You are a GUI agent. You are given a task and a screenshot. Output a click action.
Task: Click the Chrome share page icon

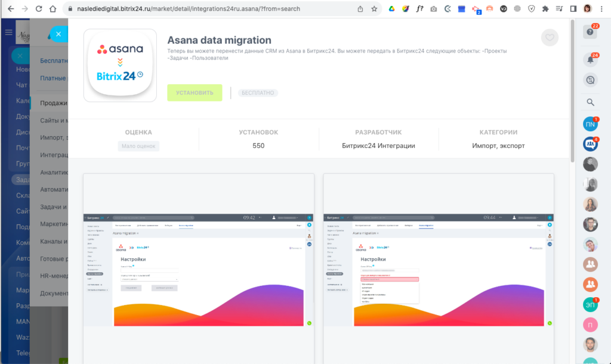(x=360, y=9)
